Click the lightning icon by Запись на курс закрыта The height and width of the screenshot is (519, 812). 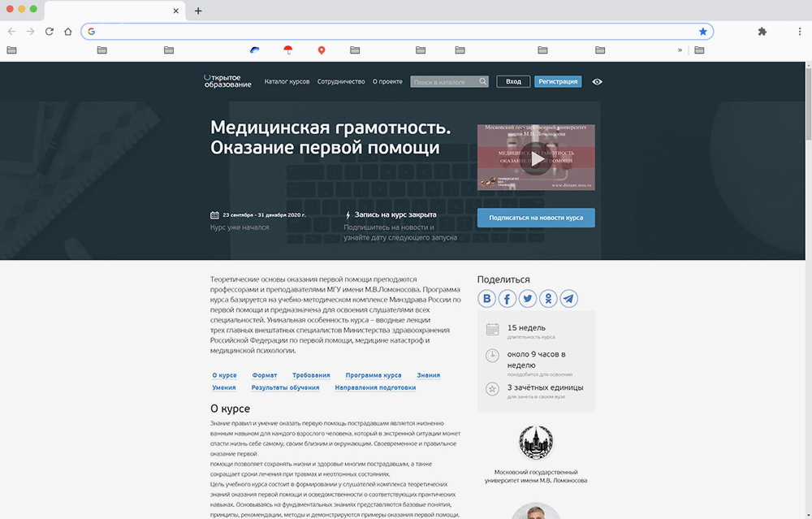pyautogui.click(x=348, y=215)
